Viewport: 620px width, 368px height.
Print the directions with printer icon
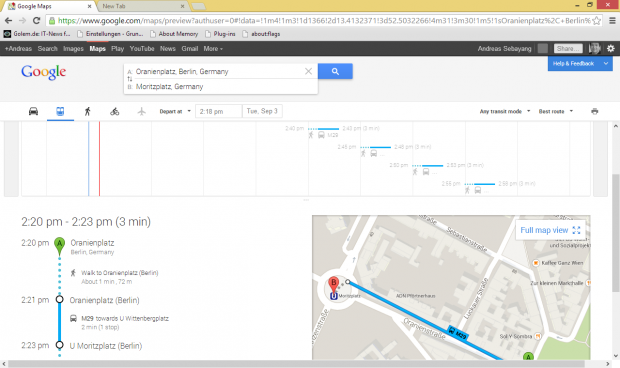tap(594, 111)
